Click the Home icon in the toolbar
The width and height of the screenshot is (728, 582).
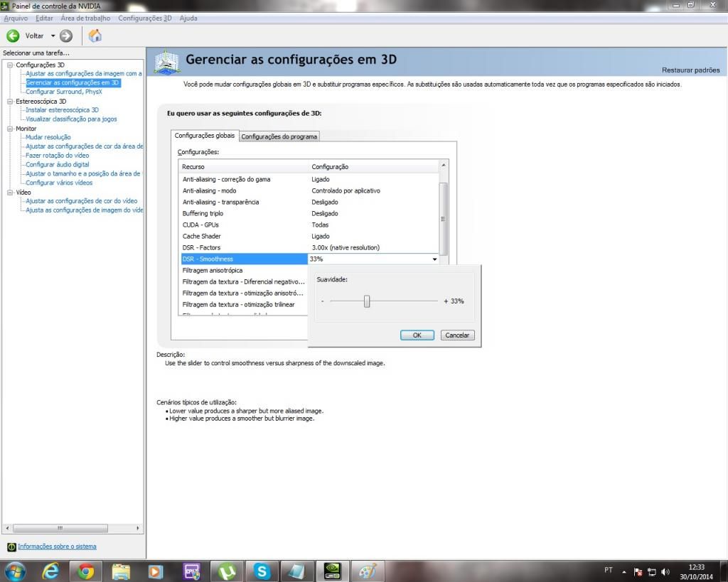(95, 36)
